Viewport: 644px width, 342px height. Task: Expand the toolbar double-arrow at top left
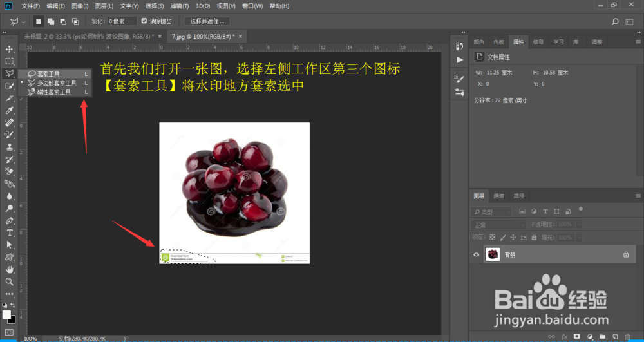pos(4,32)
